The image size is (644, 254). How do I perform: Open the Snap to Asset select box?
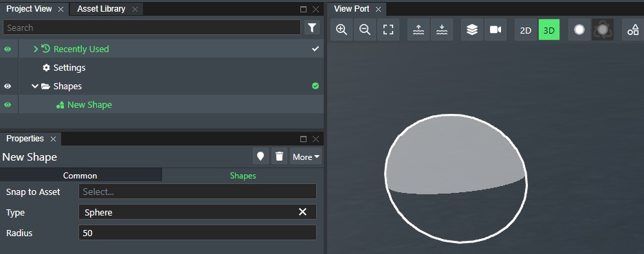coord(197,192)
